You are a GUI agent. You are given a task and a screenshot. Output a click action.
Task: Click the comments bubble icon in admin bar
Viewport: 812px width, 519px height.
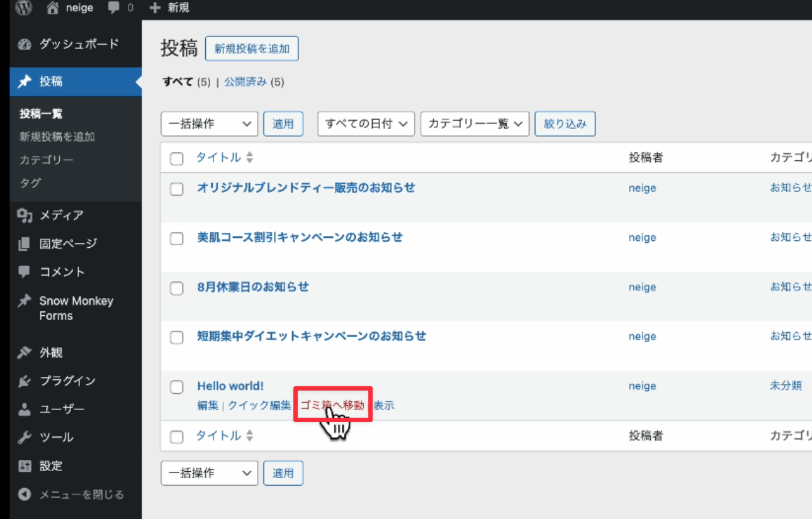point(114,8)
